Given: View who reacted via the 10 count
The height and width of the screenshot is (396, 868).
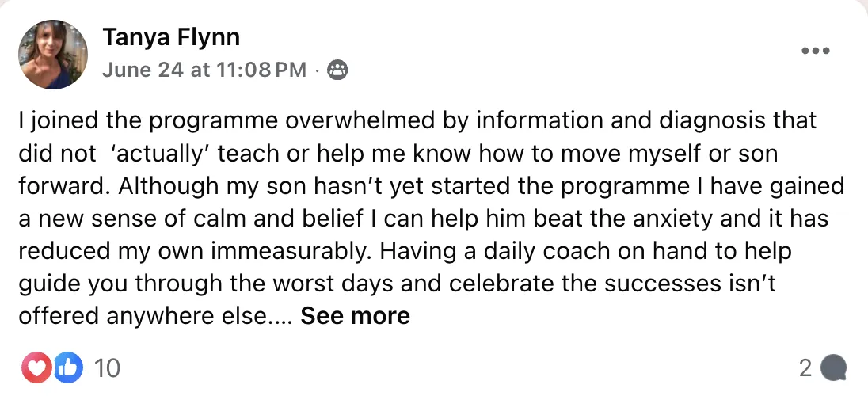Looking at the screenshot, I should pyautogui.click(x=107, y=368).
